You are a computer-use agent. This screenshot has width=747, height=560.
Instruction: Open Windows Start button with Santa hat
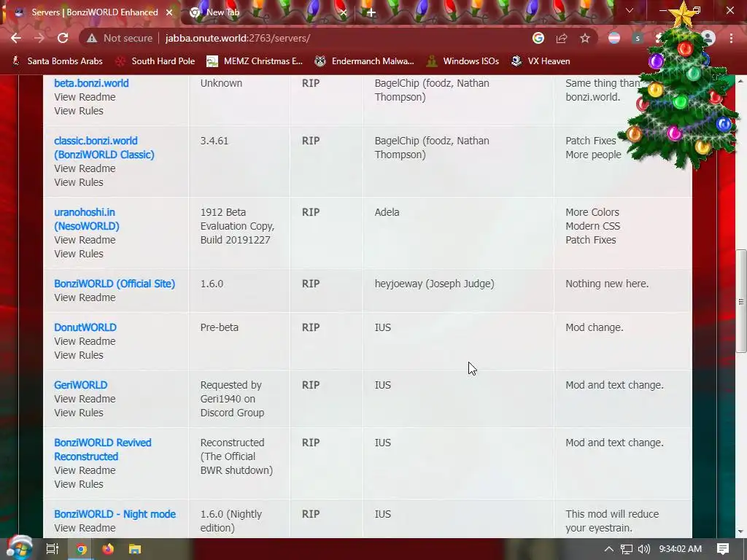(x=19, y=548)
